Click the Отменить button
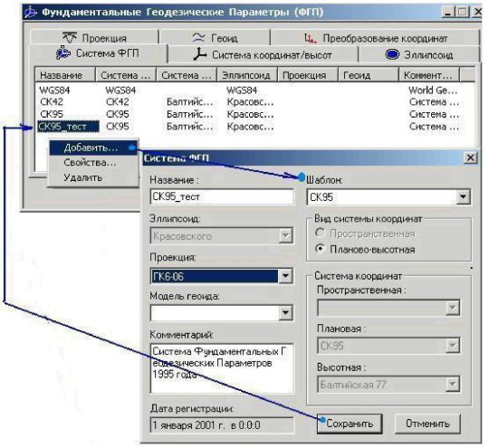Image resolution: width=489 pixels, height=448 pixels. click(x=427, y=424)
